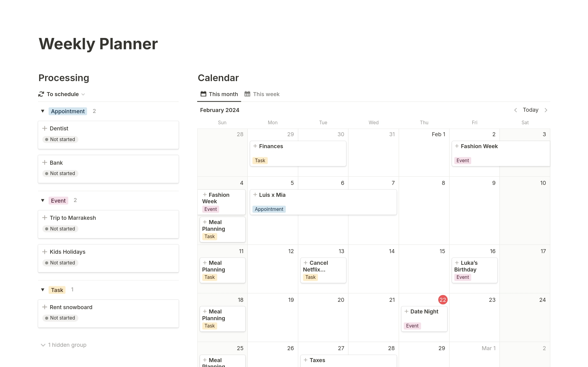This screenshot has width=588, height=367.
Task: Click the 'Today' button to reset calendar view
Action: [x=530, y=110]
